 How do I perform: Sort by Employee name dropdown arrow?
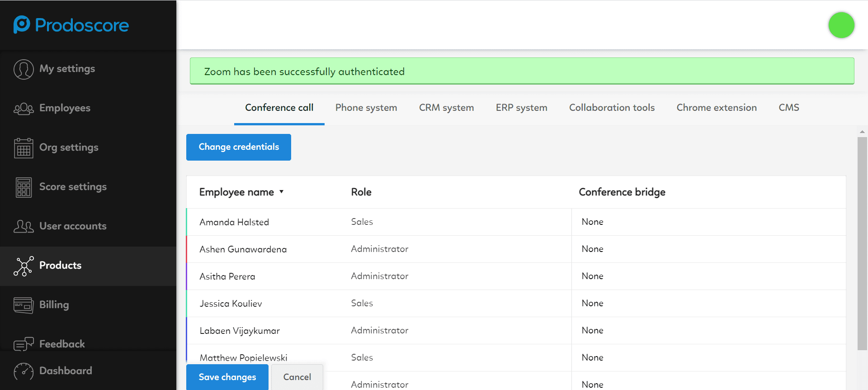281,192
